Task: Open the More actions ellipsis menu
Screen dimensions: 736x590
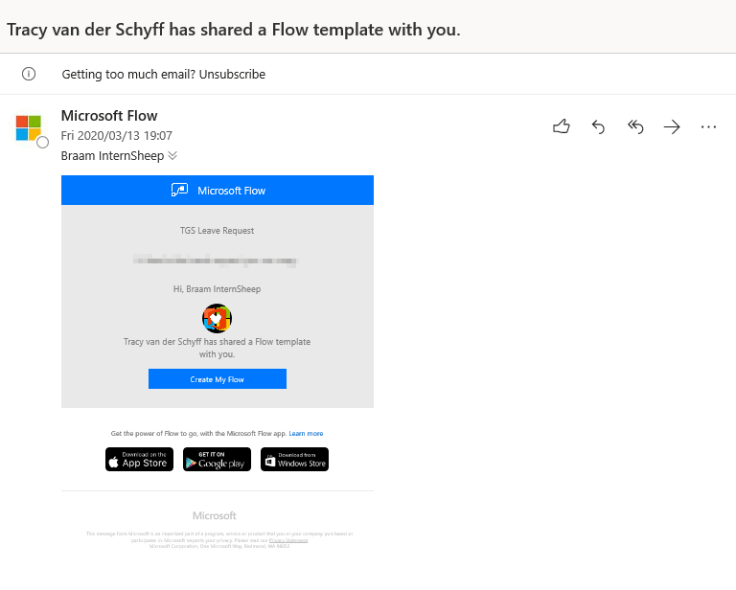Action: tap(709, 126)
